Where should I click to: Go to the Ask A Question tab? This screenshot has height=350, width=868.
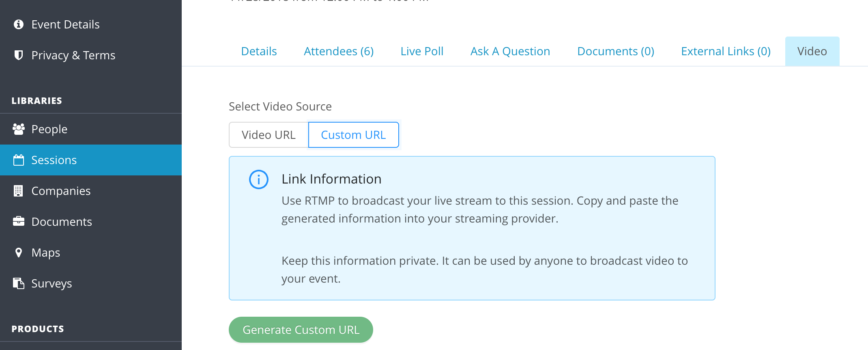(510, 51)
